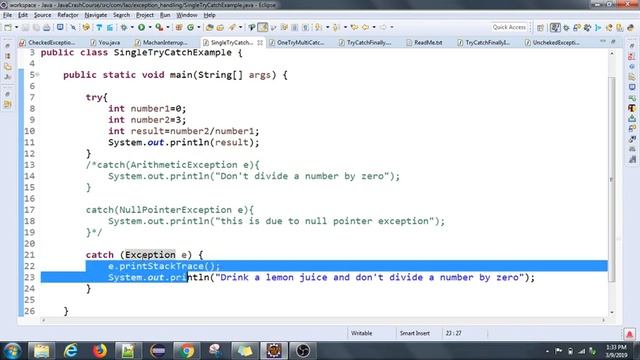Click the New Java Package icon
This screenshot has height=360, width=640.
tap(178, 27)
